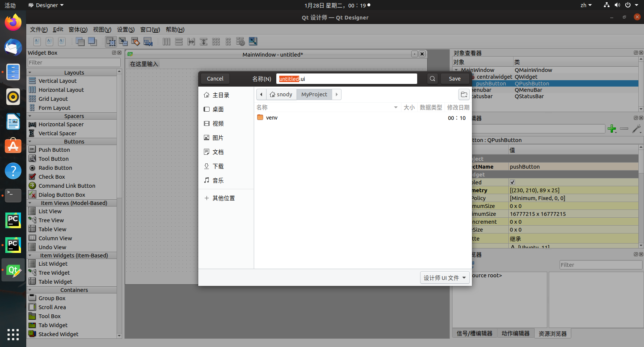Collapse the Item Views (Model-Based) category
Screen dimensions: 644x347
[30, 203]
